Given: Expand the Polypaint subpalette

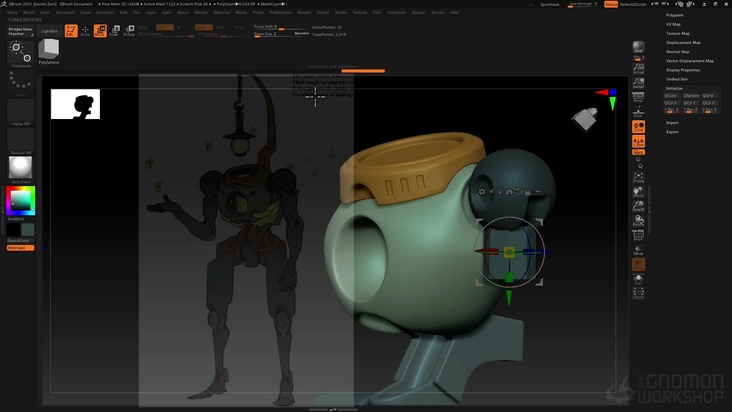Looking at the screenshot, I should pos(675,15).
